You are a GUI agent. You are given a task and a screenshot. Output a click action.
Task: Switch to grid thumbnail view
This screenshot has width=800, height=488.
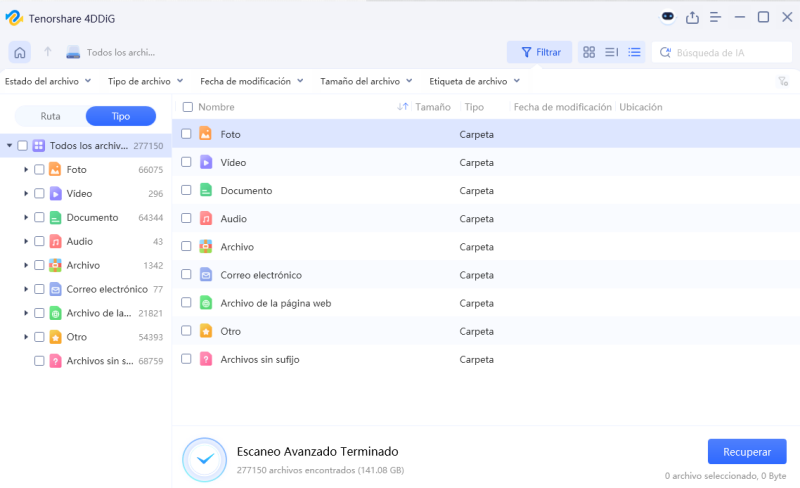tap(589, 52)
